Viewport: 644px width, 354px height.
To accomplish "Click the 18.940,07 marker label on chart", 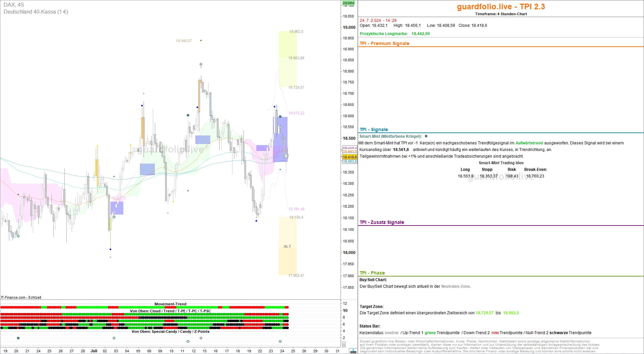I will (184, 41).
